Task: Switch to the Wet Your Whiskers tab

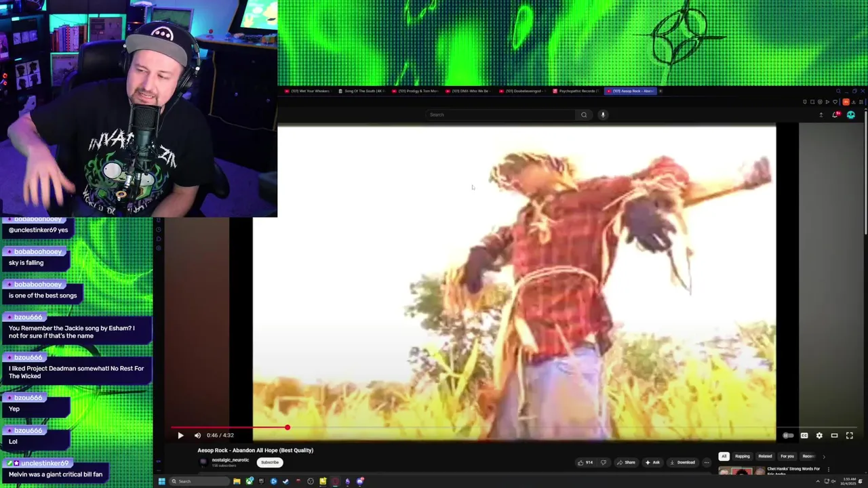Action: (309, 91)
